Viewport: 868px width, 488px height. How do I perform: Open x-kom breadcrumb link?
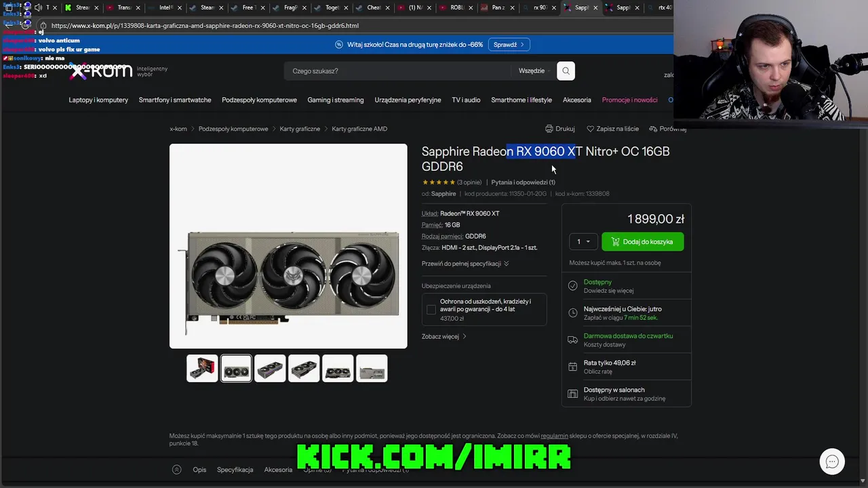click(178, 129)
